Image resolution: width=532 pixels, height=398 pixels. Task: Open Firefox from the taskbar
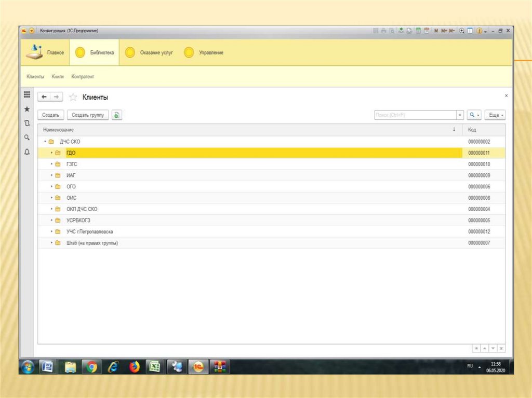[135, 367]
